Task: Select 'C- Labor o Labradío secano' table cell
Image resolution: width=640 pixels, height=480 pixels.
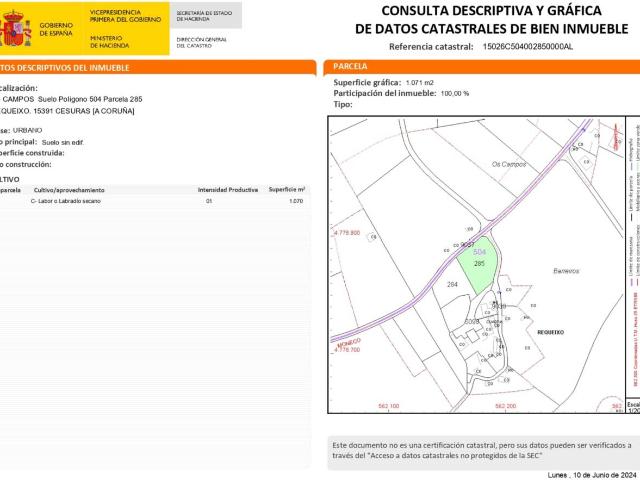Action: pyautogui.click(x=65, y=201)
